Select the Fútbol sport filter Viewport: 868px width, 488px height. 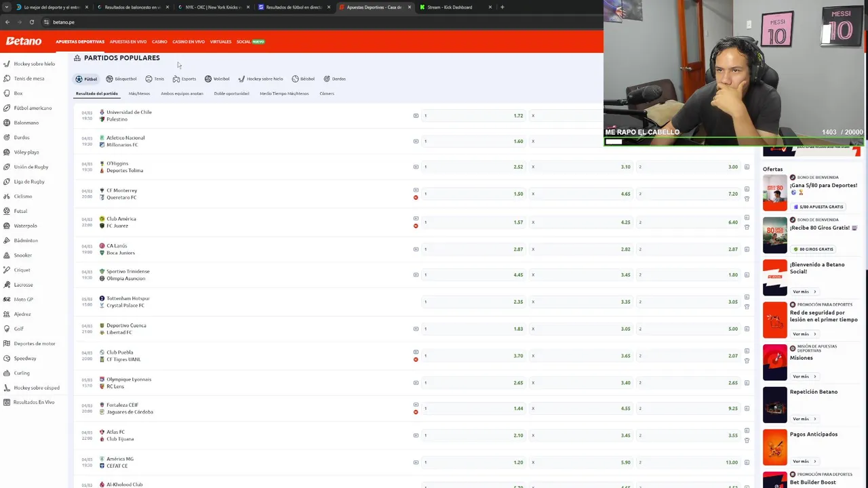(86, 79)
